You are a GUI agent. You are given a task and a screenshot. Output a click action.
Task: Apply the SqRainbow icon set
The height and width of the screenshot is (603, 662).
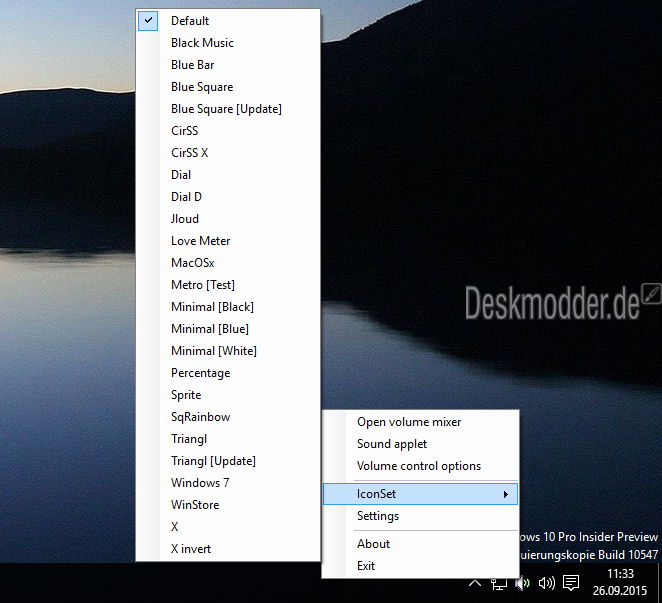[x=200, y=417]
